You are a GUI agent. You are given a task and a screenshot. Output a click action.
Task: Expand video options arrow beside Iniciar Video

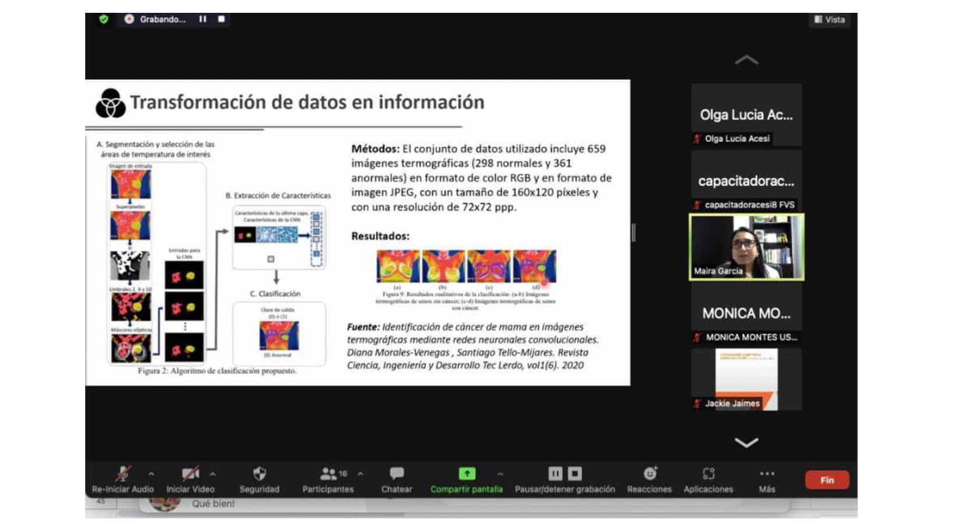[x=213, y=474]
